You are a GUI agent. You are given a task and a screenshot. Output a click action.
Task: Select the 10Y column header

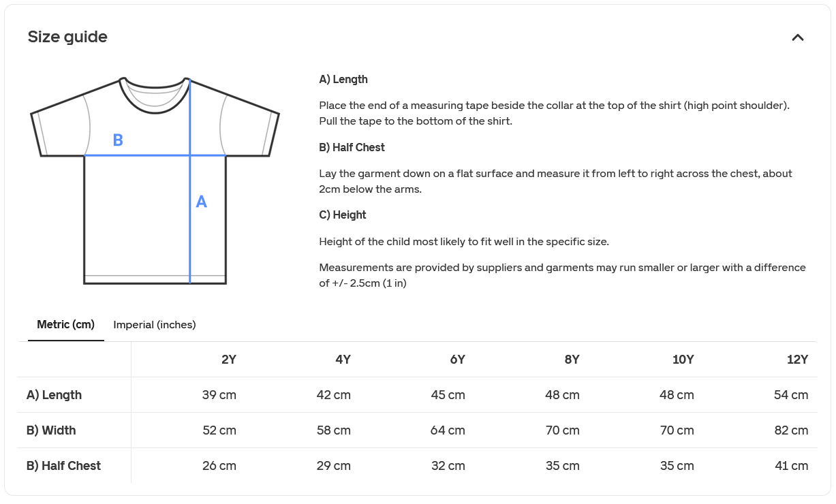coord(683,360)
